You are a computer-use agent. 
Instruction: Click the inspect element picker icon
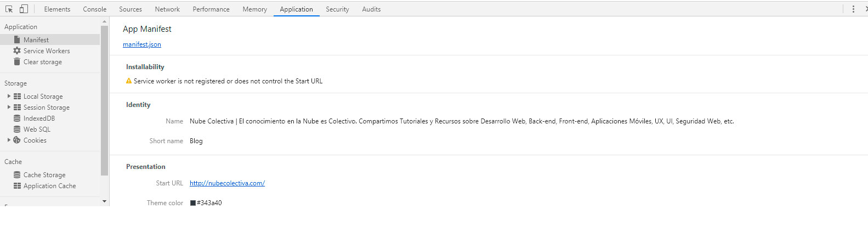[9, 9]
